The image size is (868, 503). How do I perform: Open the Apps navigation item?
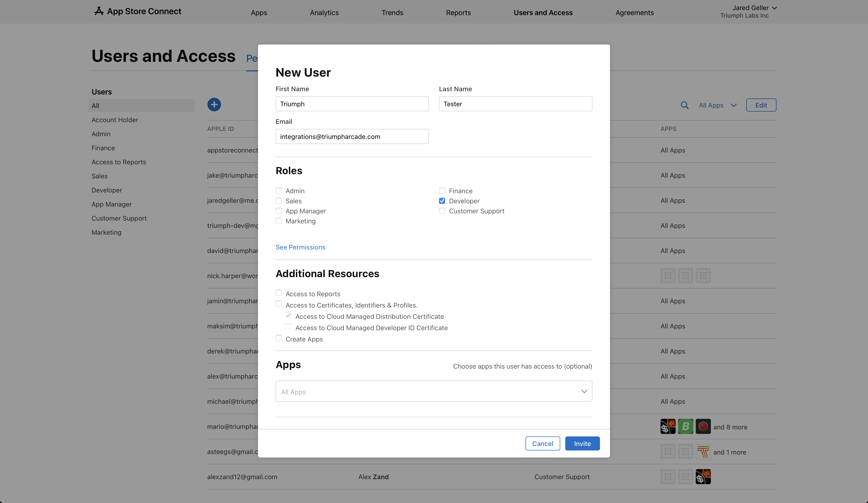click(259, 13)
